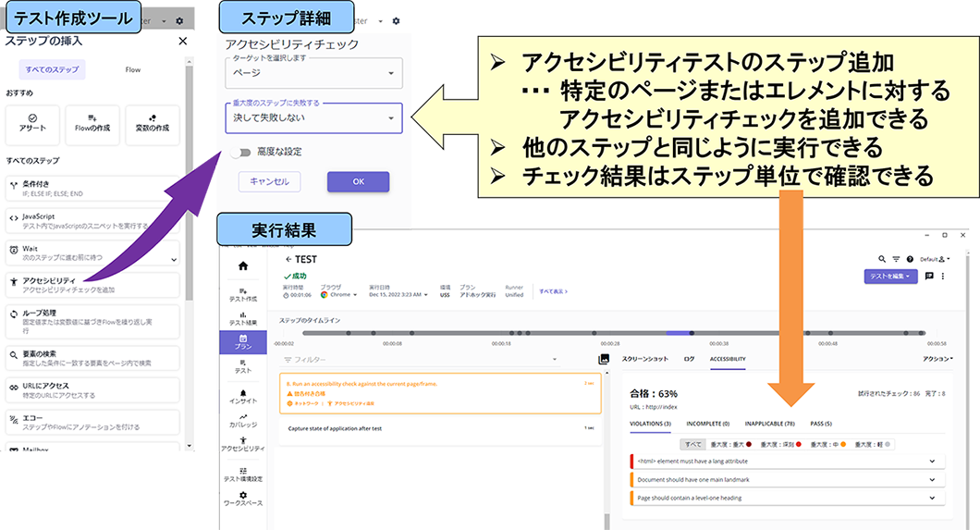Switch to the INAPPLICABLE (78) tab
980x530 pixels.
tap(771, 424)
